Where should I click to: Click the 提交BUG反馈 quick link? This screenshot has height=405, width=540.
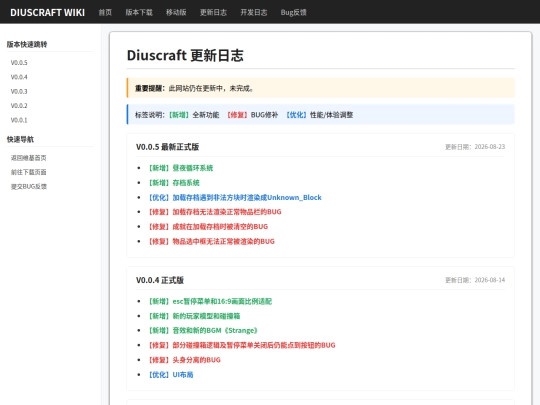29,187
